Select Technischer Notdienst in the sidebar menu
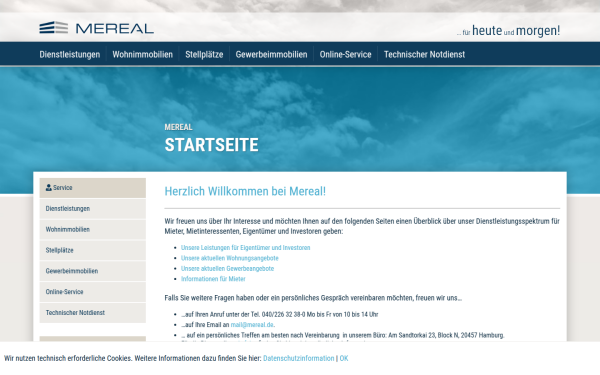This screenshot has width=600, height=375. click(93, 313)
